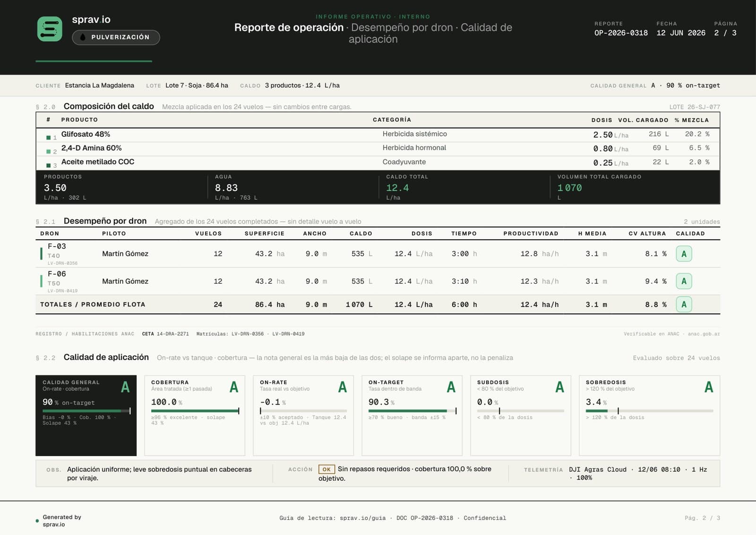Click the A grade letter on the Cobertura card

point(233,387)
